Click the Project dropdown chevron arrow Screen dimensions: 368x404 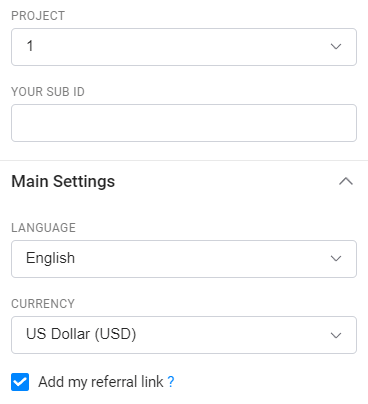click(x=336, y=46)
